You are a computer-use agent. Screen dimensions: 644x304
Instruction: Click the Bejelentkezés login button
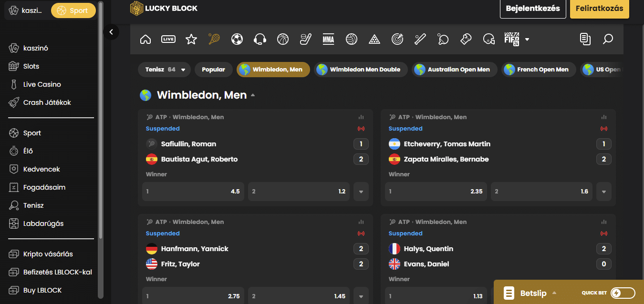pos(533,9)
